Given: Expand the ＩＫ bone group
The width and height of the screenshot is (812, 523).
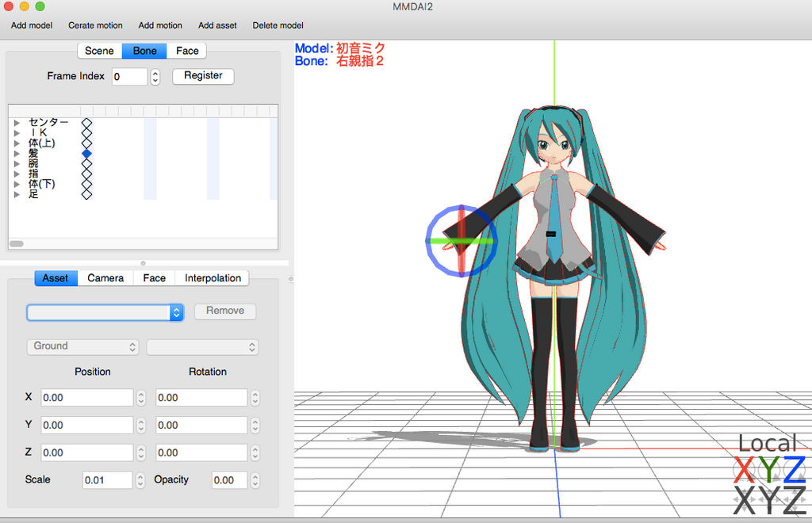Looking at the screenshot, I should pos(17,133).
